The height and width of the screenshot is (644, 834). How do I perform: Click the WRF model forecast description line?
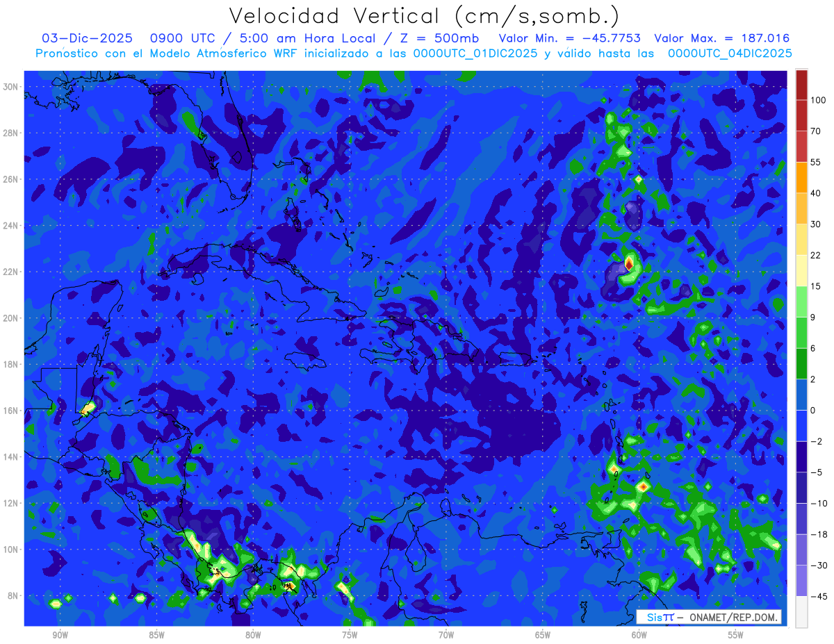pyautogui.click(x=414, y=53)
